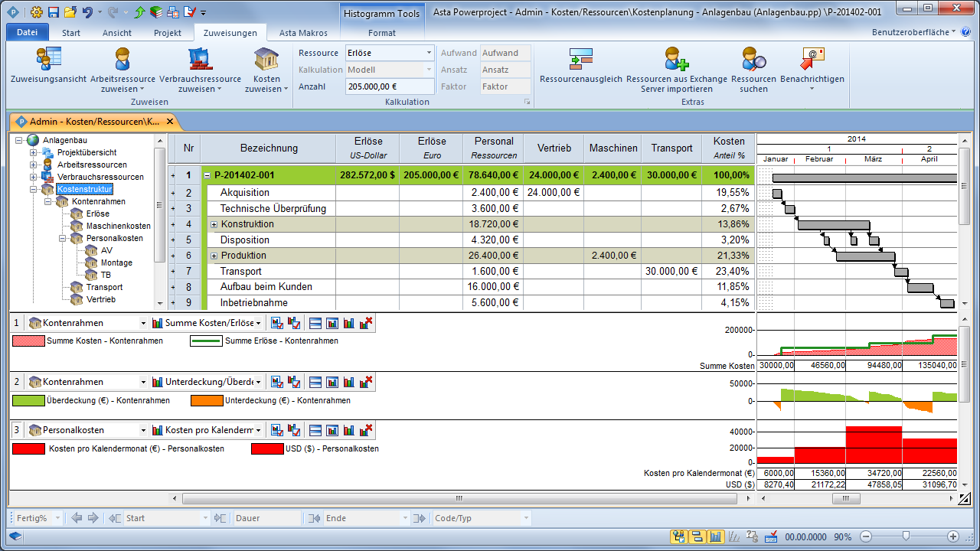Open Personalkosten dropdown in histogram 3
The height and width of the screenshot is (551, 980).
pyautogui.click(x=142, y=430)
